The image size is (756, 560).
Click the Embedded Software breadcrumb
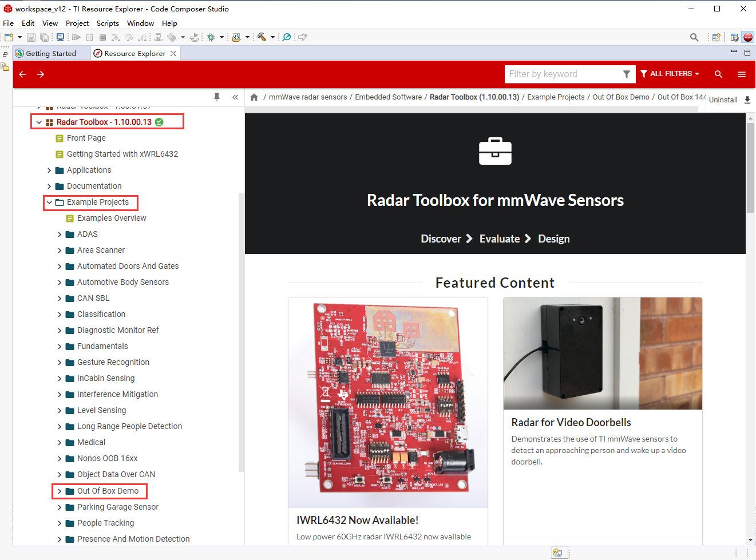pos(389,97)
